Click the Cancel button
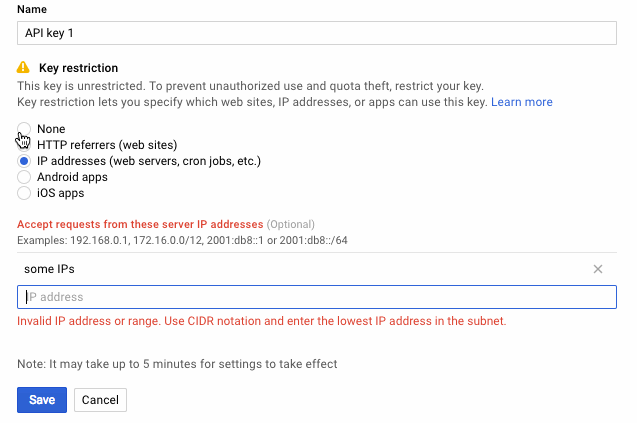Screen dimensions: 637x423 coord(100,400)
